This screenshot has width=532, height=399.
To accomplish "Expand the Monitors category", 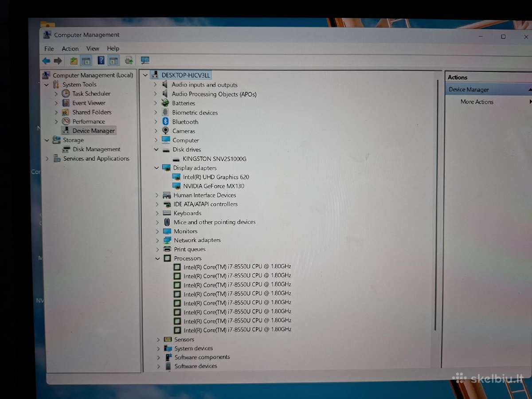I will point(157,231).
